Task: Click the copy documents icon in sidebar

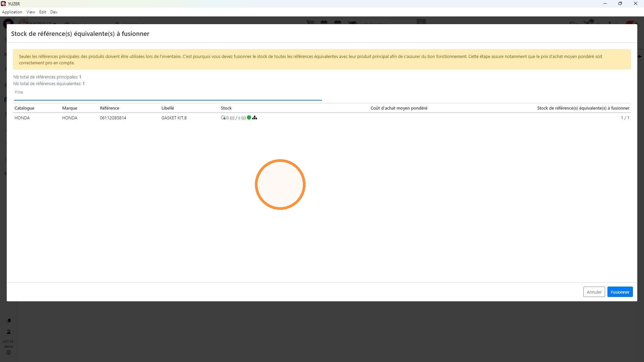Action: (9, 321)
